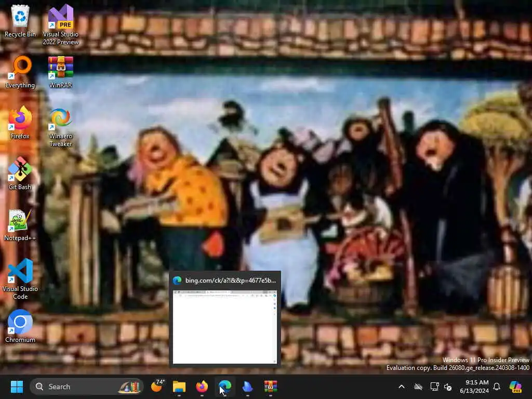
Task: Select the Visual Studio Code shortcut
Action: (20, 279)
